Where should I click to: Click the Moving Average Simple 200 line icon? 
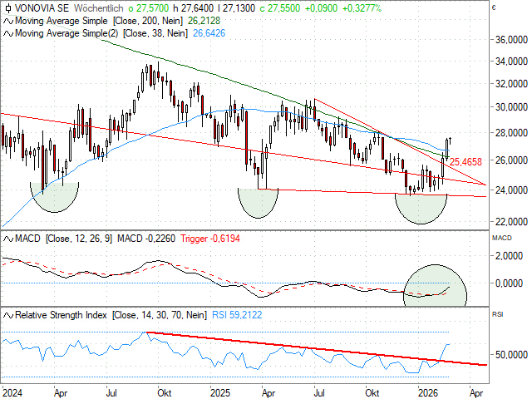click(x=7, y=20)
